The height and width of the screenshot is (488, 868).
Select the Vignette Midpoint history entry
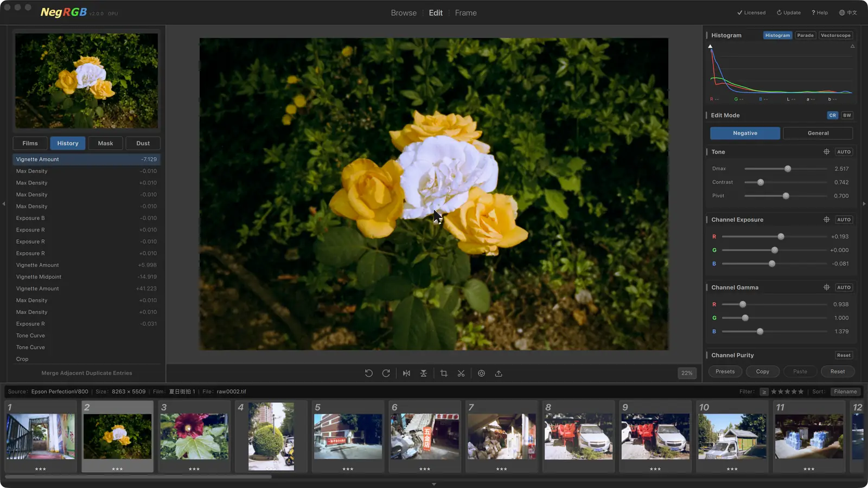pyautogui.click(x=87, y=277)
